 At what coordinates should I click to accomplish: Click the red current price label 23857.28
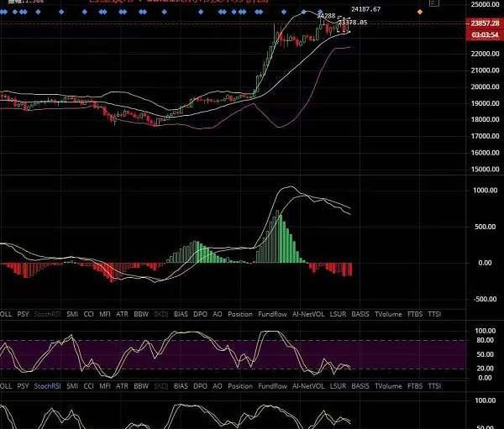pos(480,24)
